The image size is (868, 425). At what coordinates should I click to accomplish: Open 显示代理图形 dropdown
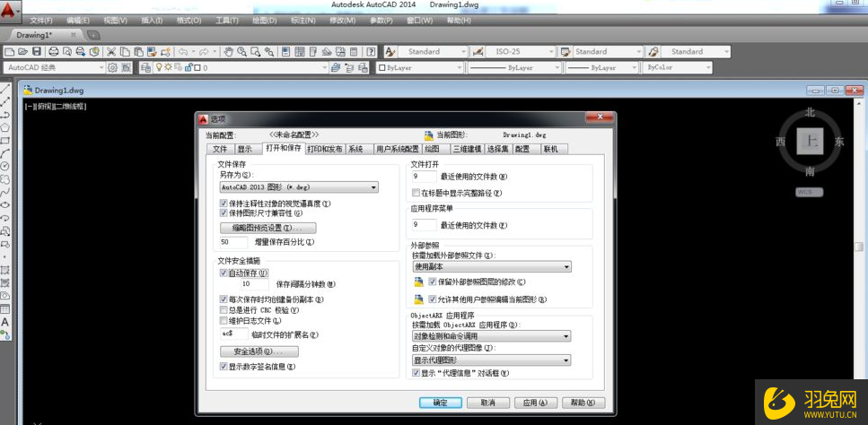492,360
